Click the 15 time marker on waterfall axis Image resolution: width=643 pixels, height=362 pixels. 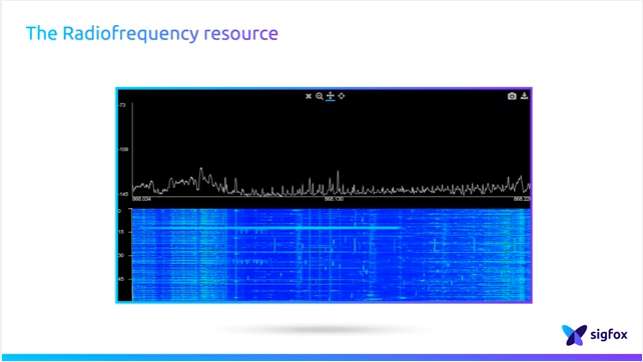(x=121, y=232)
